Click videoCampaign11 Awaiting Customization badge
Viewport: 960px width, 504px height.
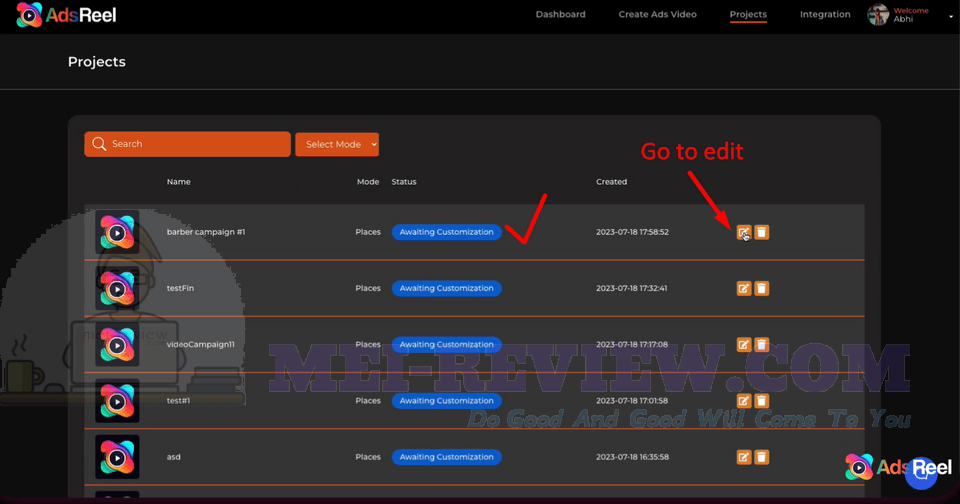446,345
